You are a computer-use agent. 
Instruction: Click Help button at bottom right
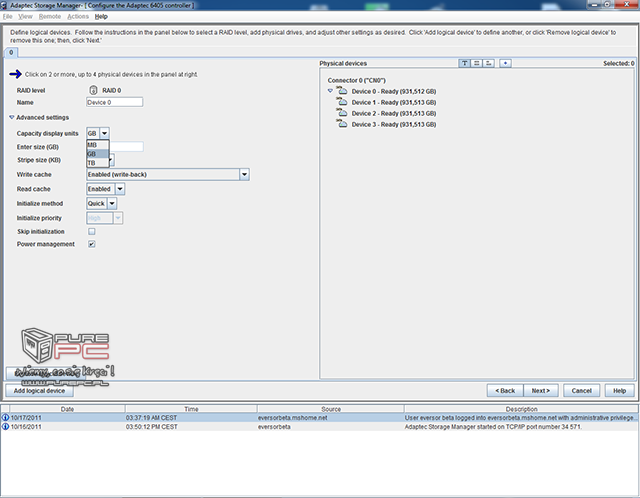click(x=620, y=391)
